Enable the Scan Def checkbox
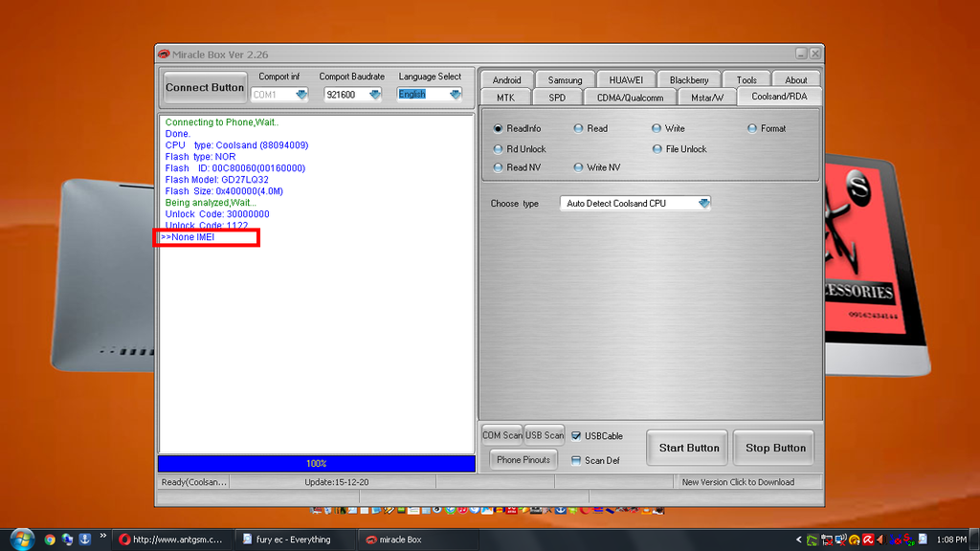The width and height of the screenshot is (980, 551). pos(576,460)
